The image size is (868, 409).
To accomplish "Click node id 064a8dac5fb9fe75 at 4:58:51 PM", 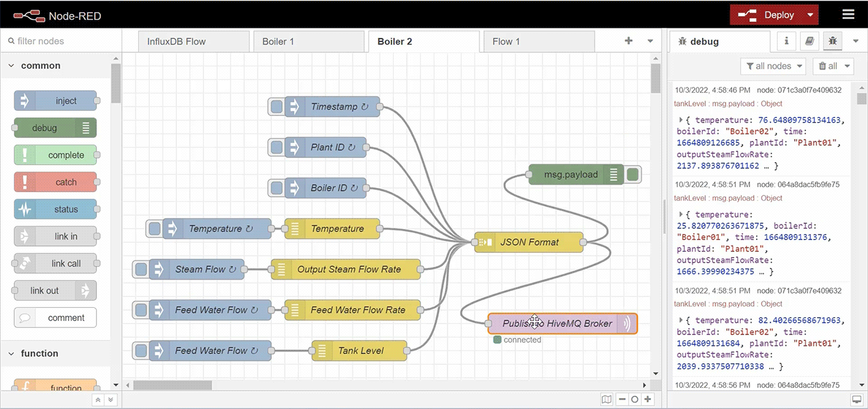I will click(798, 184).
